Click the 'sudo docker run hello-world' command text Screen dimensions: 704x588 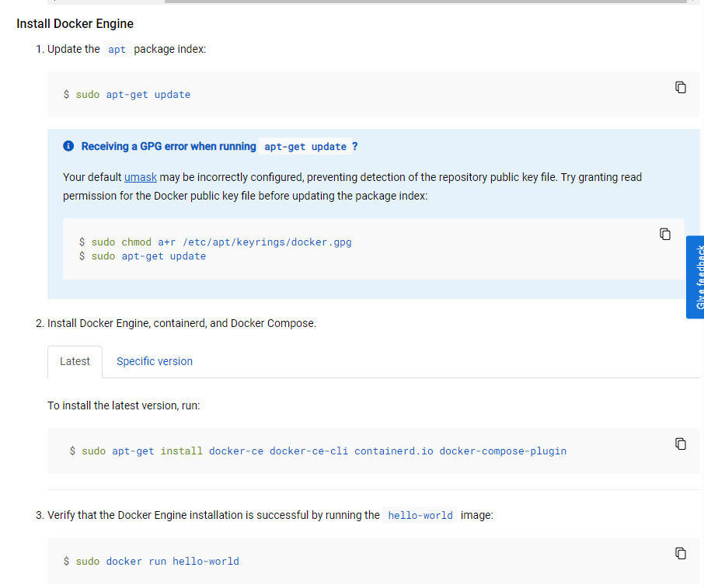pos(152,561)
